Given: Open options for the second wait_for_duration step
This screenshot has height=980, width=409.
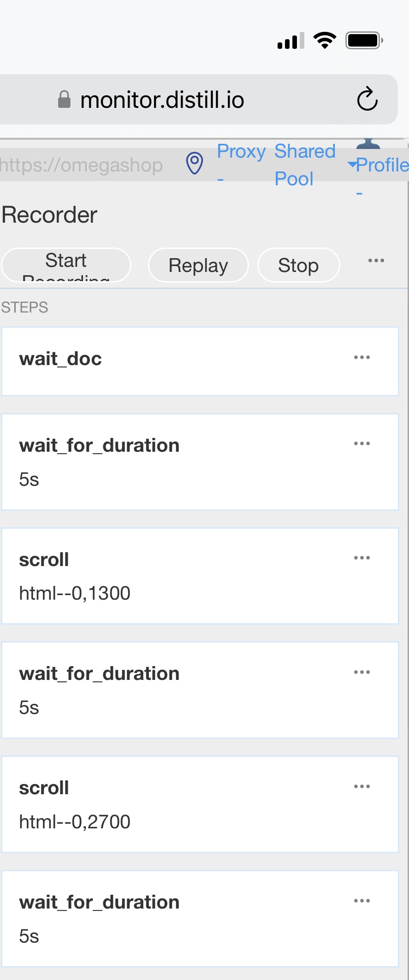Looking at the screenshot, I should coord(362,672).
